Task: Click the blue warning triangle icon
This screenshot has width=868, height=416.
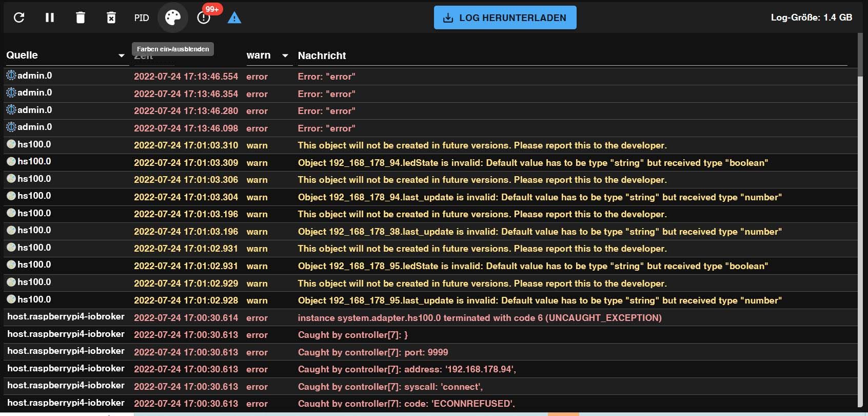Action: [234, 18]
